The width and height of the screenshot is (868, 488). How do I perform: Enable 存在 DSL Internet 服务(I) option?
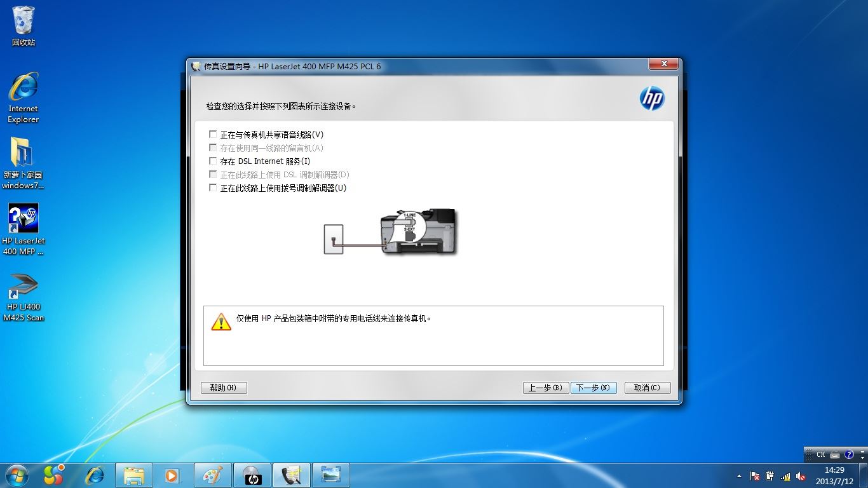pos(213,161)
